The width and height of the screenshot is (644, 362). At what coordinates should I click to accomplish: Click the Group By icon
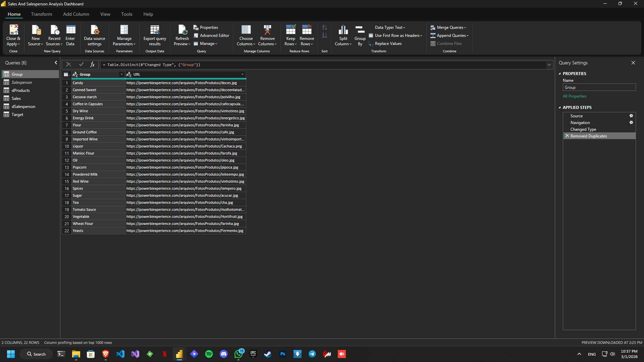[360, 30]
